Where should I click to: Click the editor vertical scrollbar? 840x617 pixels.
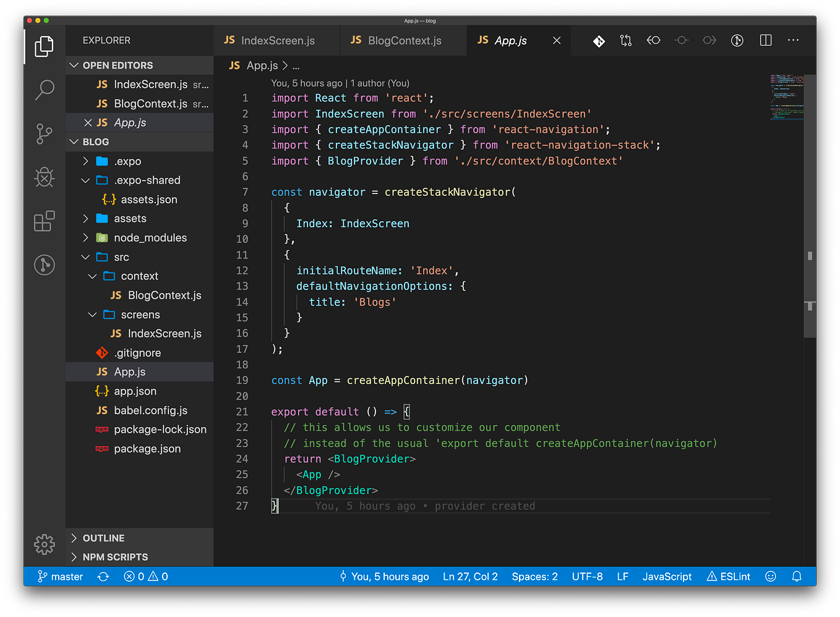[810, 255]
